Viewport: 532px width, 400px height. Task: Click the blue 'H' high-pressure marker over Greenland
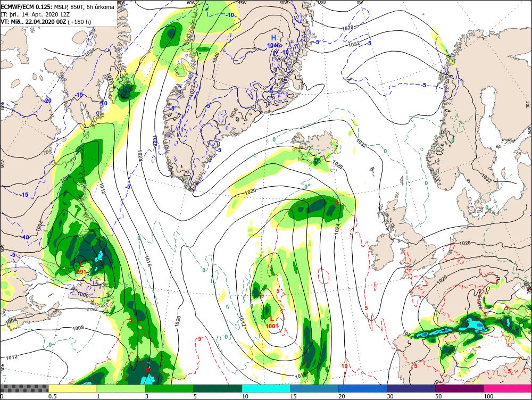(274, 38)
